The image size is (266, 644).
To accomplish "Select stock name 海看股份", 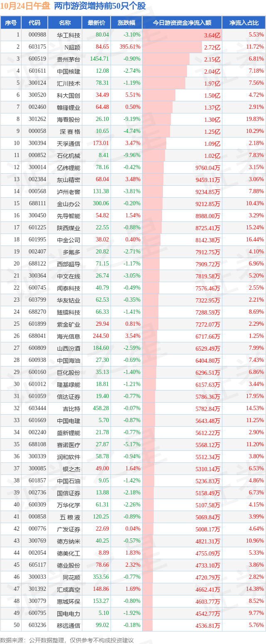I will pos(69,119).
